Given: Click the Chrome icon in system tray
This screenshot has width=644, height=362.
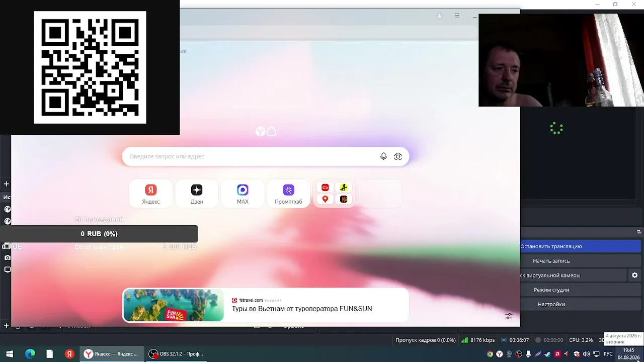Looking at the screenshot, I should (490, 354).
